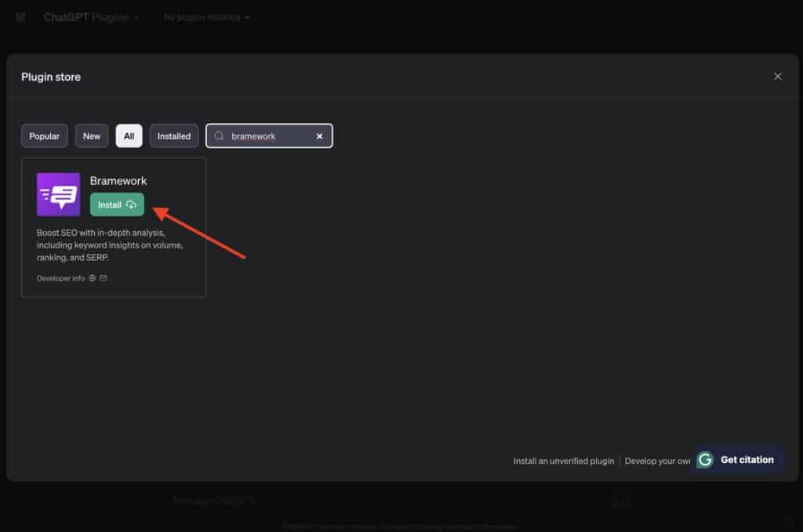Image resolution: width=803 pixels, height=532 pixels.
Task: Click the Grammarly G logo icon
Action: click(705, 460)
